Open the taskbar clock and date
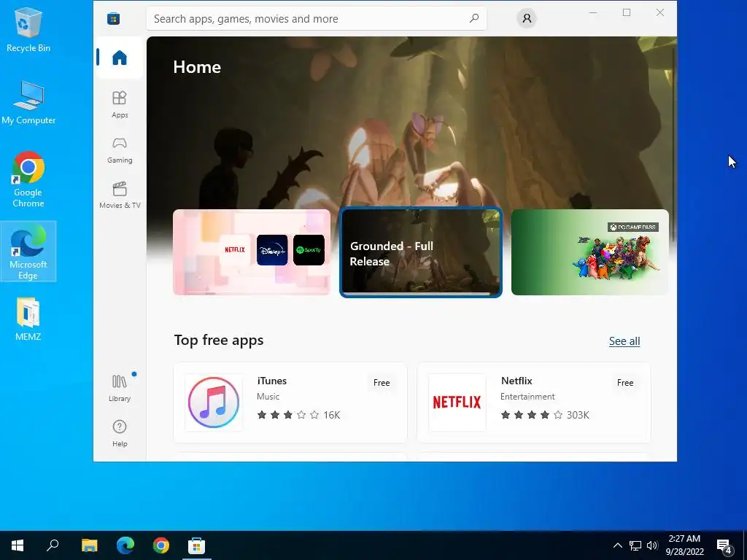 pyautogui.click(x=684, y=545)
